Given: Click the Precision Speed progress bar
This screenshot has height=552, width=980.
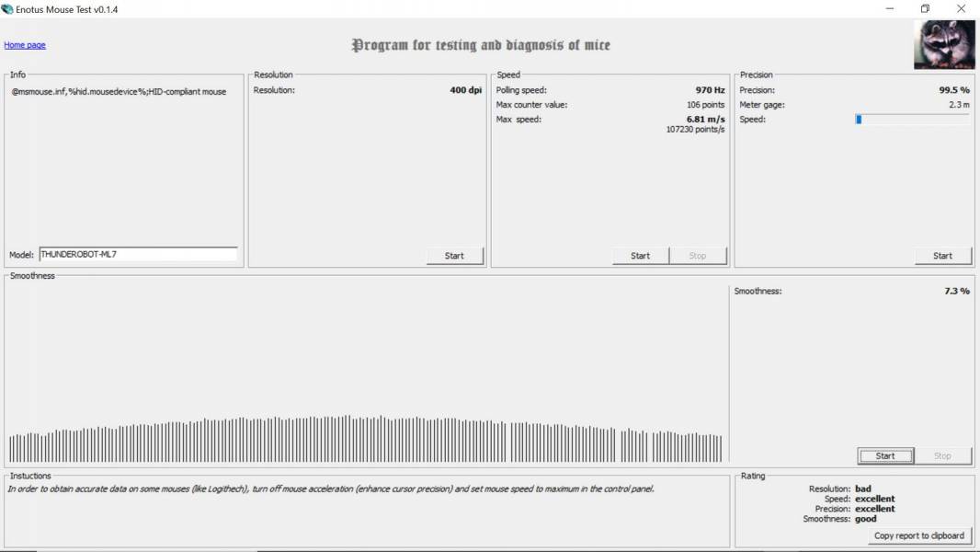Looking at the screenshot, I should [x=912, y=120].
